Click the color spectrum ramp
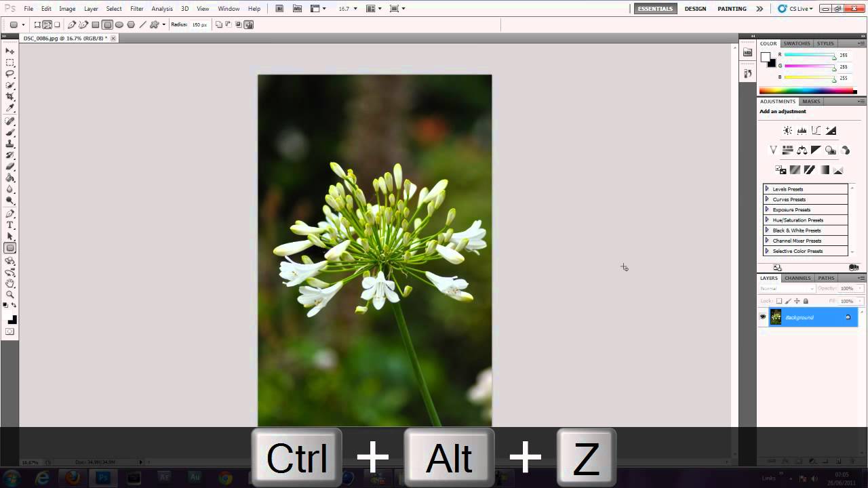The image size is (868, 488). pyautogui.click(x=808, y=91)
